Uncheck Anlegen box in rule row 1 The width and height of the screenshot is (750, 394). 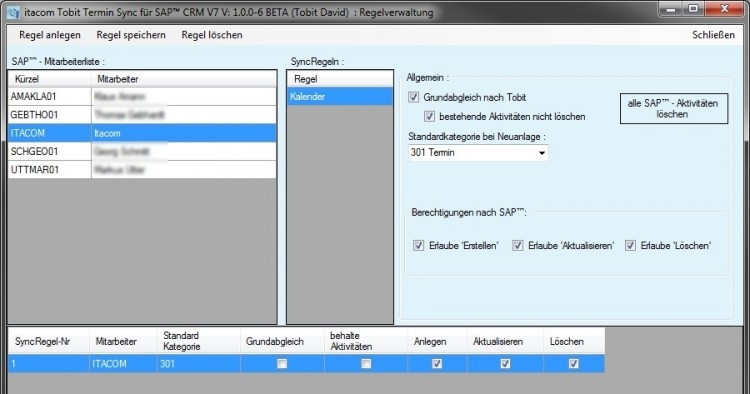point(437,364)
